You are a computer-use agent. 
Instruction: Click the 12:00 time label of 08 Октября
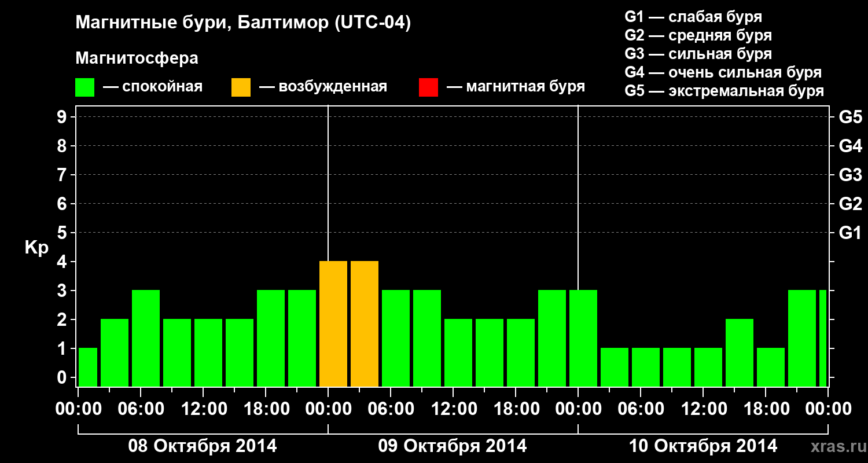(x=203, y=409)
